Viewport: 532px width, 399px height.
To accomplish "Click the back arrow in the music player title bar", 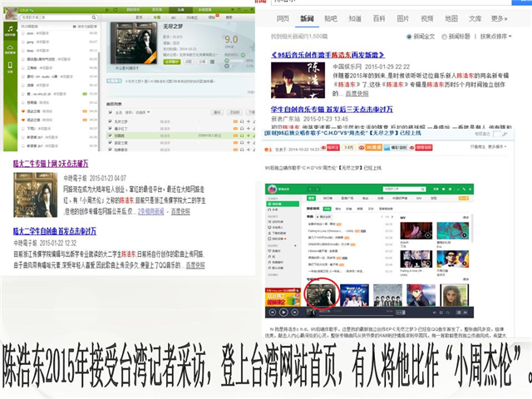I will click(x=107, y=10).
